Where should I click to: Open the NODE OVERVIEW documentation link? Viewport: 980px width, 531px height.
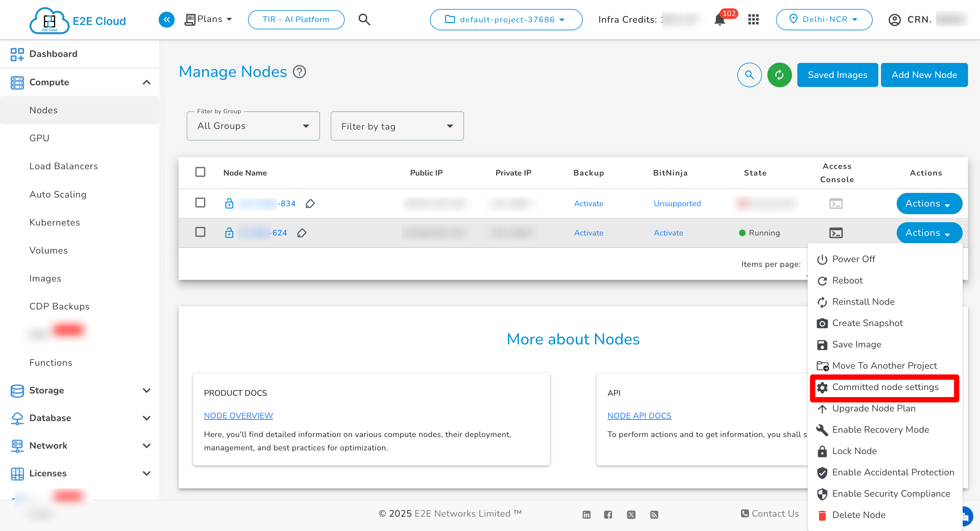coord(238,415)
